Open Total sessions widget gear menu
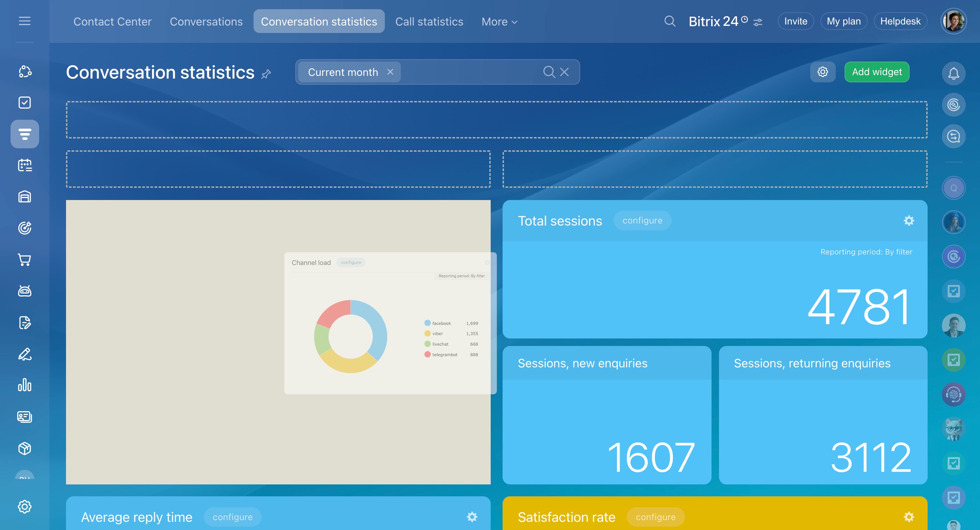The height and width of the screenshot is (530, 980). 909,220
